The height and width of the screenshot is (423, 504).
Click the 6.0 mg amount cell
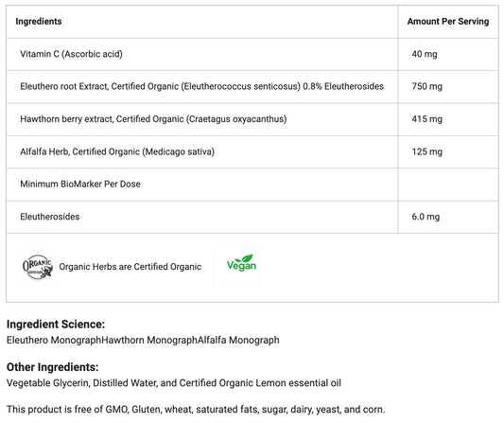(x=448, y=217)
